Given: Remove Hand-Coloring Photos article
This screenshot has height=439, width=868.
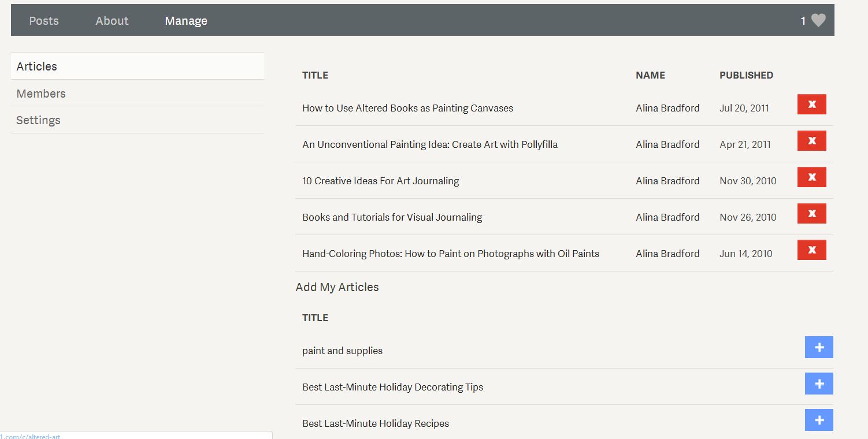Looking at the screenshot, I should pyautogui.click(x=811, y=250).
